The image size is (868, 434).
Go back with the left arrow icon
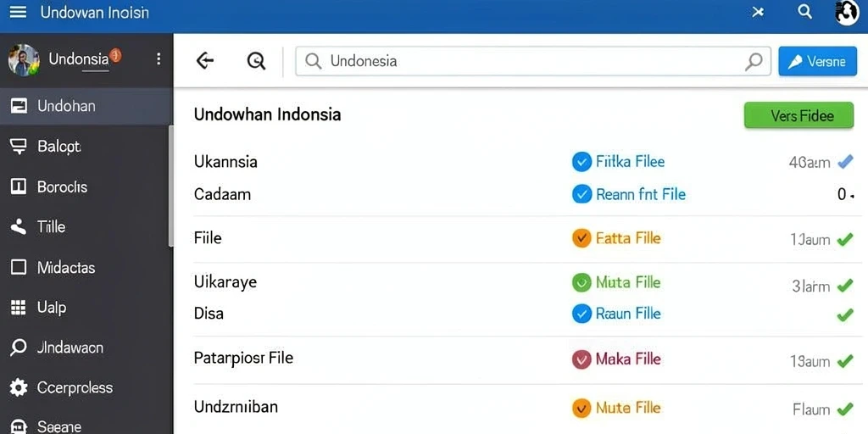click(205, 60)
